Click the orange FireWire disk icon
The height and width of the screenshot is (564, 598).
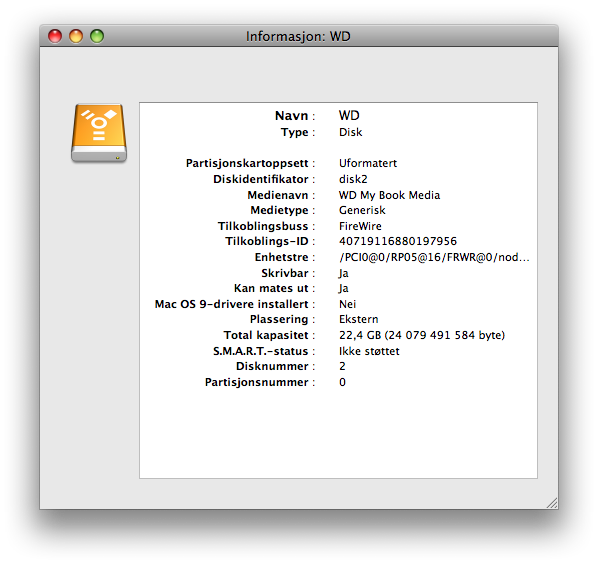(x=99, y=133)
